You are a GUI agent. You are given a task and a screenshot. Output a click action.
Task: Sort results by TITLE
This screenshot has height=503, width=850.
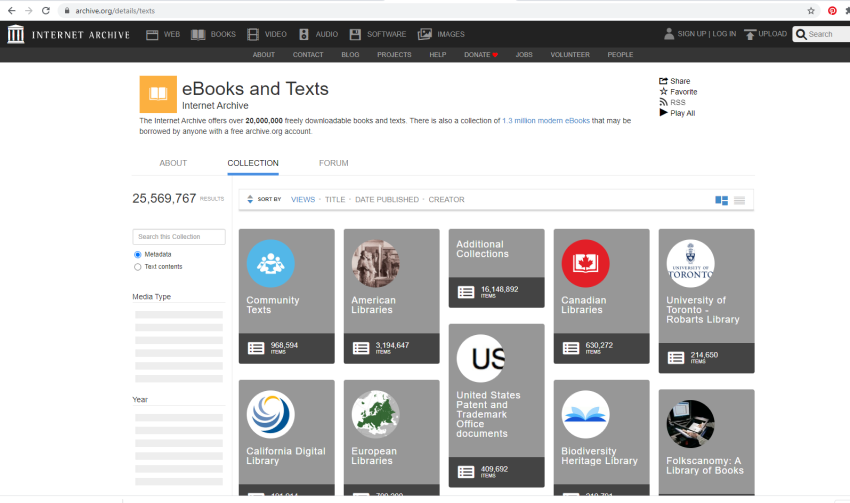tap(335, 199)
